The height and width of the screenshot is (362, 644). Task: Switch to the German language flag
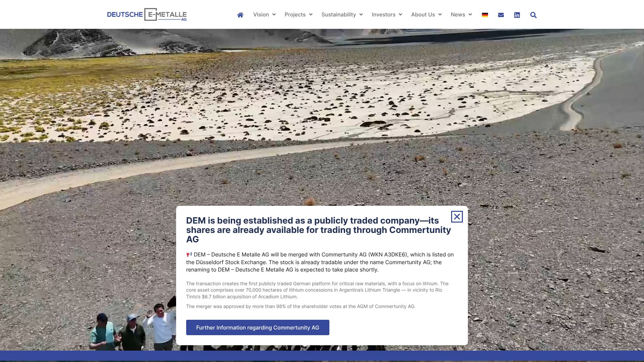click(x=485, y=15)
